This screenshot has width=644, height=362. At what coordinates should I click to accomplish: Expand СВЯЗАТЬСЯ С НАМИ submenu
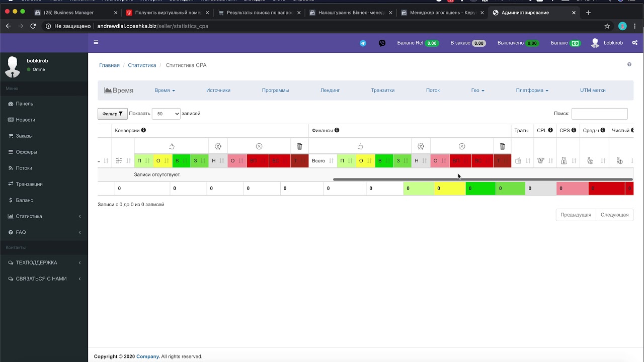[x=44, y=279]
